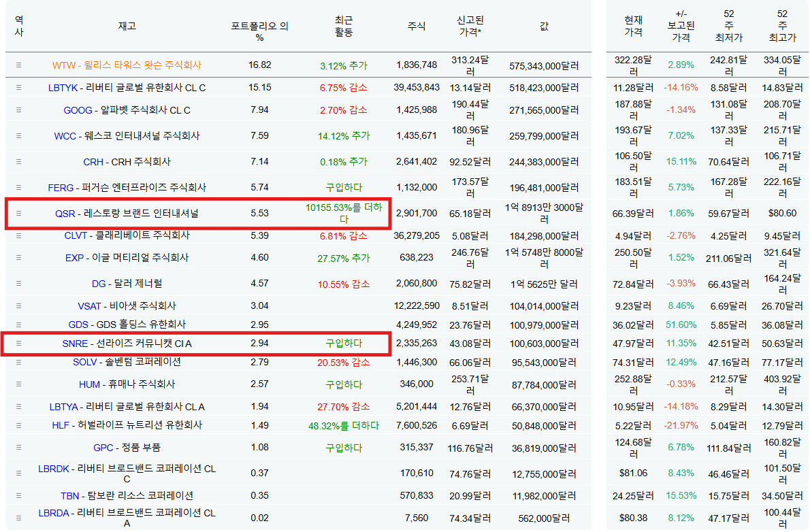Open history icon for GOOG row

[x=19, y=110]
